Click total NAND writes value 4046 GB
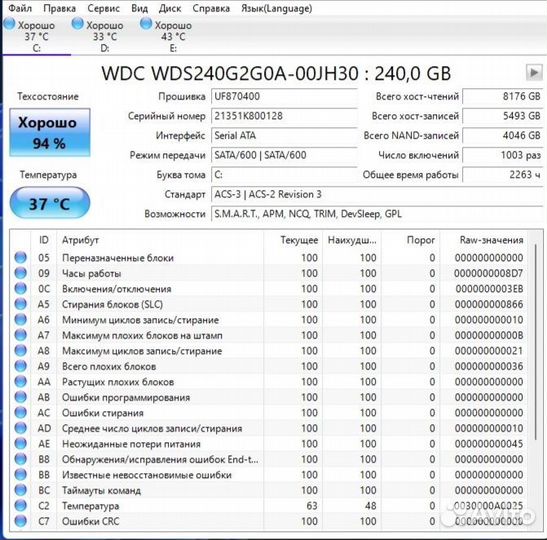The image size is (547, 540). (x=503, y=135)
